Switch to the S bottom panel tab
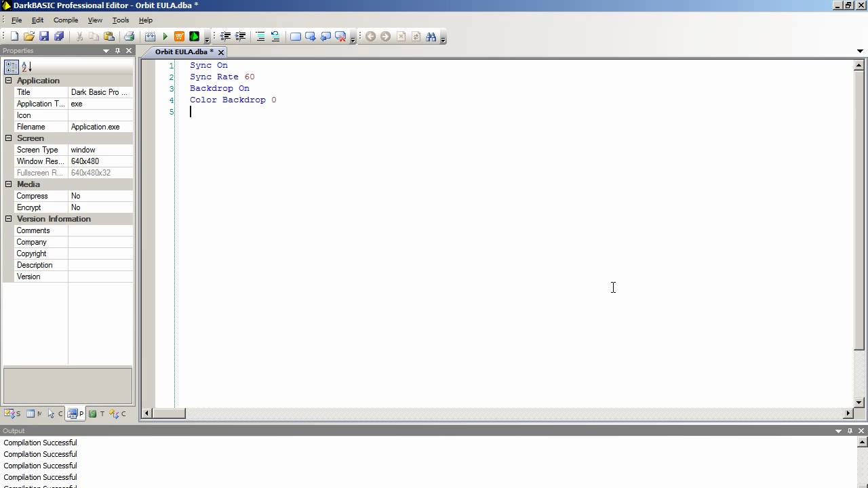The image size is (868, 488). pyautogui.click(x=12, y=413)
